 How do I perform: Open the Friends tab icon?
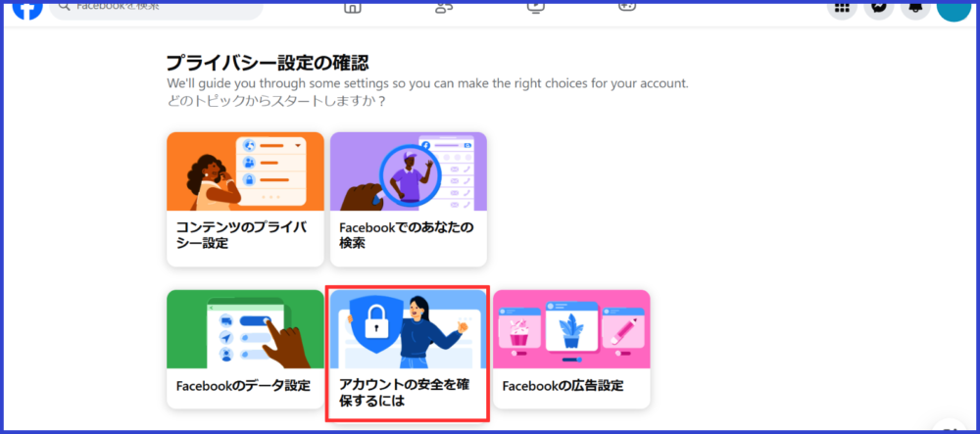[444, 7]
